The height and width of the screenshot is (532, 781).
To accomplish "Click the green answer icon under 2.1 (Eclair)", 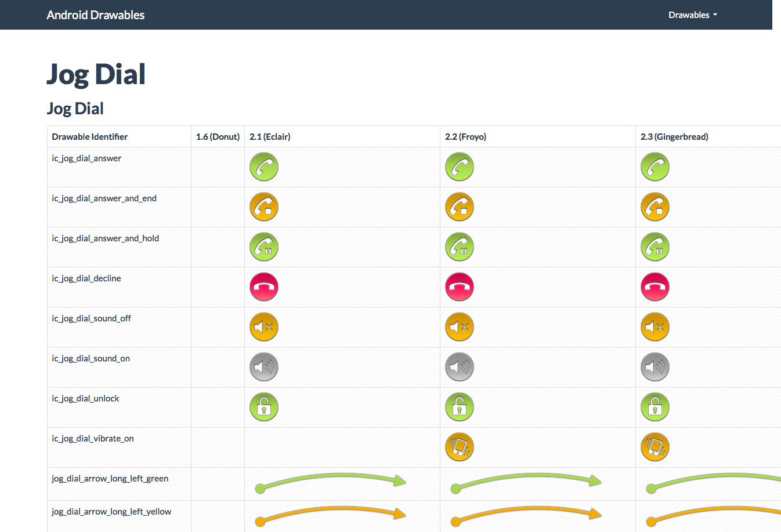I will (264, 167).
